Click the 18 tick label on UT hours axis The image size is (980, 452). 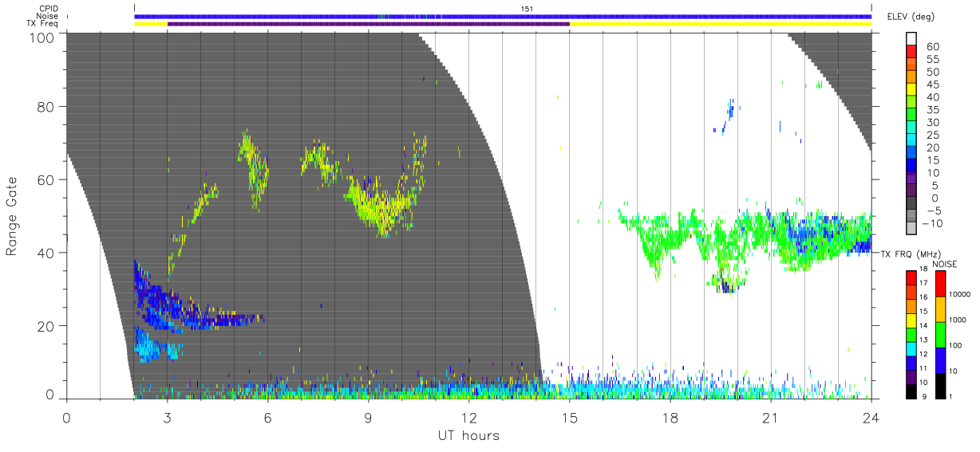[670, 417]
